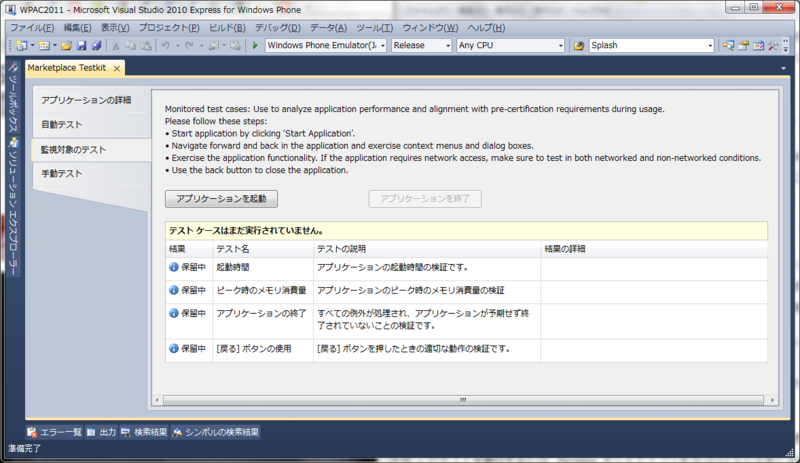Open the デバッグ(D) menu
The width and height of the screenshot is (800, 463).
tap(278, 28)
